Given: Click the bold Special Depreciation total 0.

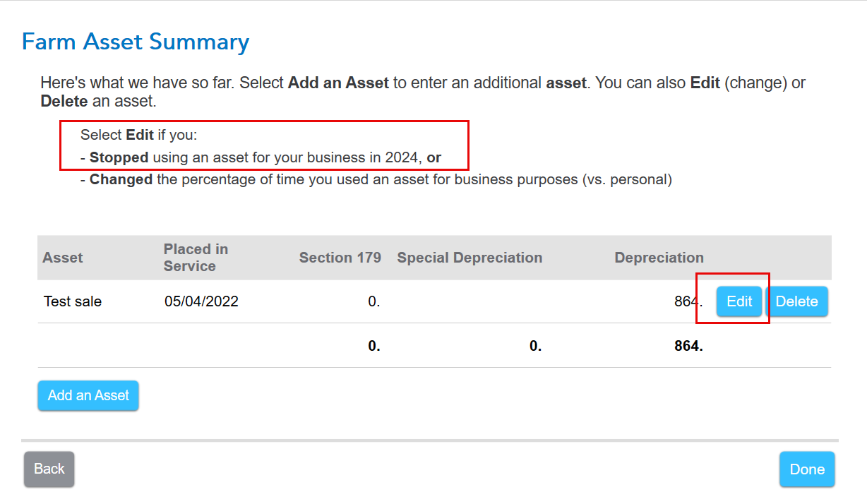Looking at the screenshot, I should tap(535, 346).
